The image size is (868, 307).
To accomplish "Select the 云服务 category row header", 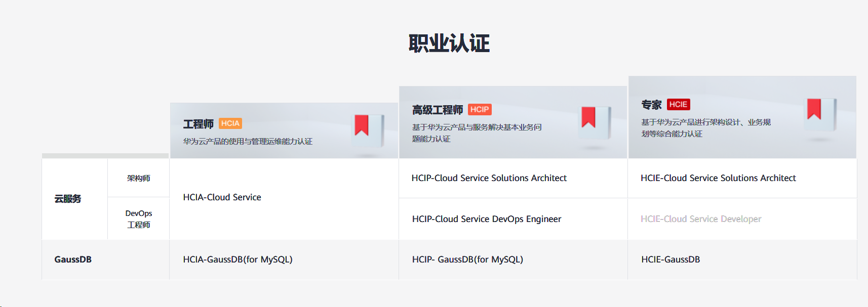I will pyautogui.click(x=68, y=199).
